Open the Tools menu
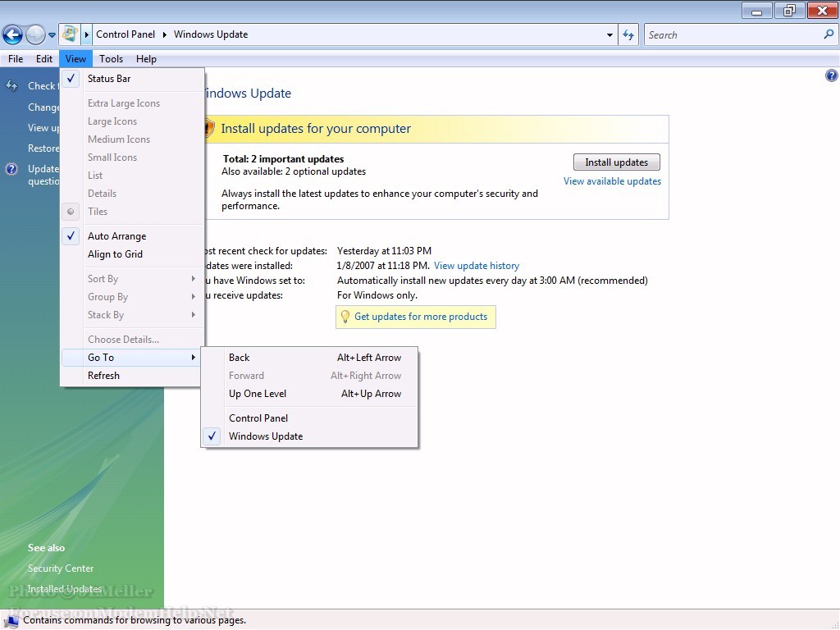Screen dimensions: 840x630 pos(111,59)
